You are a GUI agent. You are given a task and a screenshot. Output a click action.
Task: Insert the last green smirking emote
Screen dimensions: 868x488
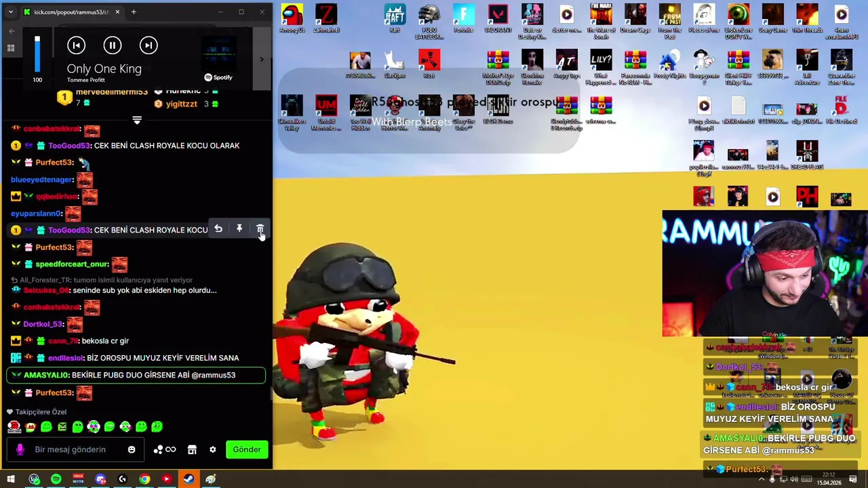click(157, 426)
